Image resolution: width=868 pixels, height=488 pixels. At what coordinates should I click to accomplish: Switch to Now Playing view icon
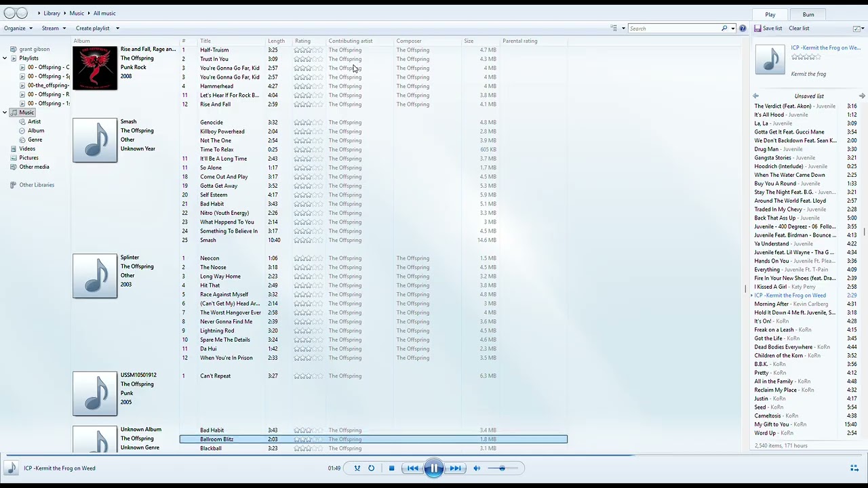(x=854, y=468)
